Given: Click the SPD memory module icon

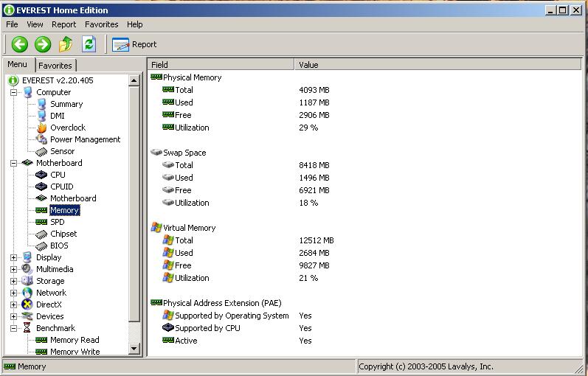Looking at the screenshot, I should click(x=41, y=222).
